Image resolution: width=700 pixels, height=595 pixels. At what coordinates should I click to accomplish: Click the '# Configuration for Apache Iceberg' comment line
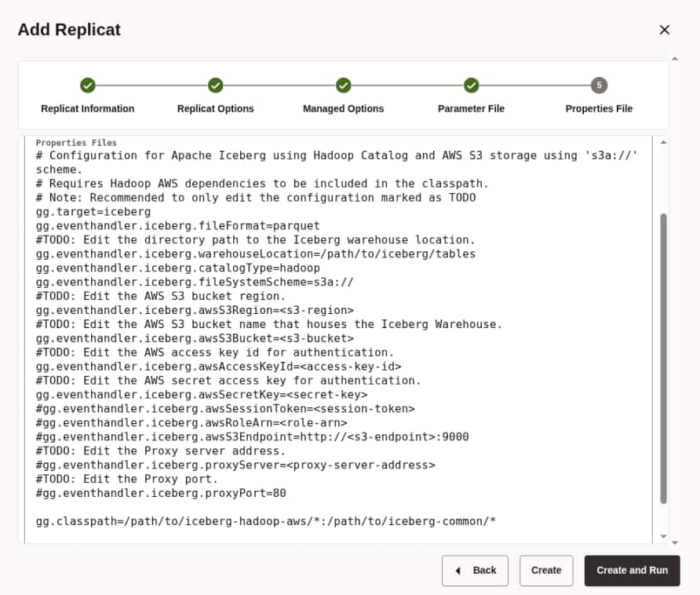(337, 162)
